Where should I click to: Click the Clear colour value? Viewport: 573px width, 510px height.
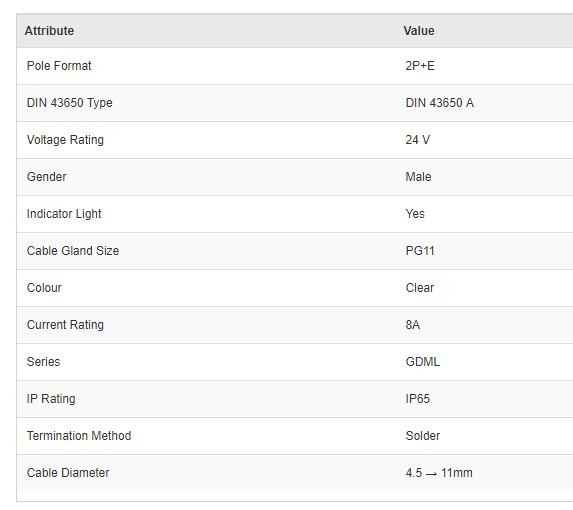pyautogui.click(x=420, y=288)
